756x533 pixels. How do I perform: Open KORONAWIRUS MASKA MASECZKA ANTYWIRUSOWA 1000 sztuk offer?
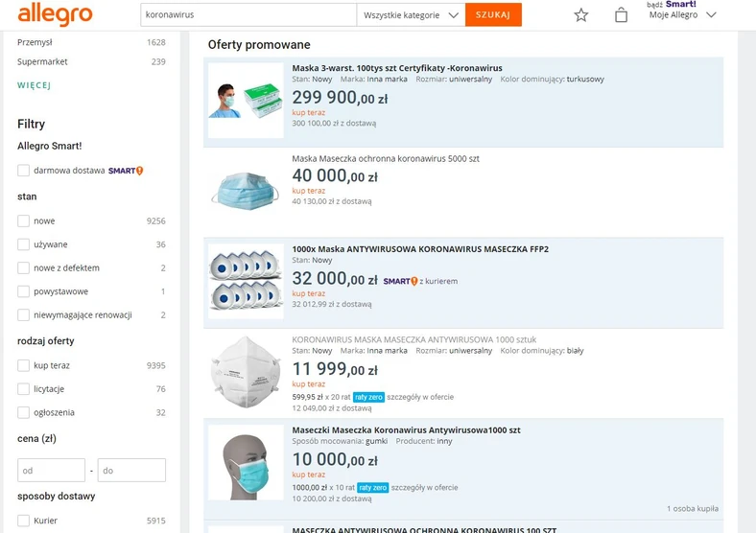[x=413, y=339]
